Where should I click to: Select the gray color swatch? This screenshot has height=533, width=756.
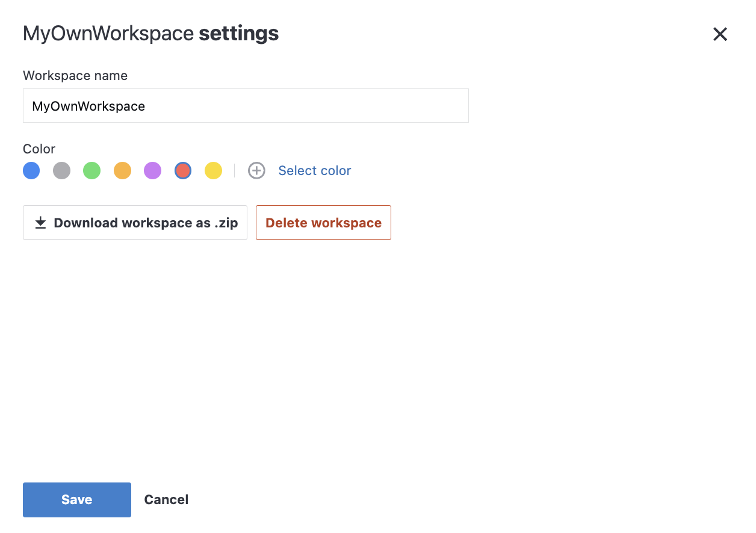[61, 170]
